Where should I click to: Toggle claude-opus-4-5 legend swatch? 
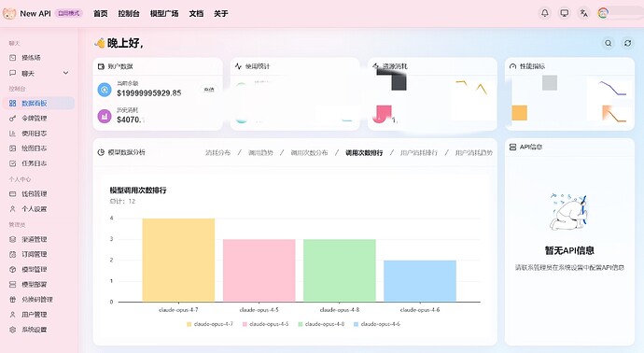point(245,324)
